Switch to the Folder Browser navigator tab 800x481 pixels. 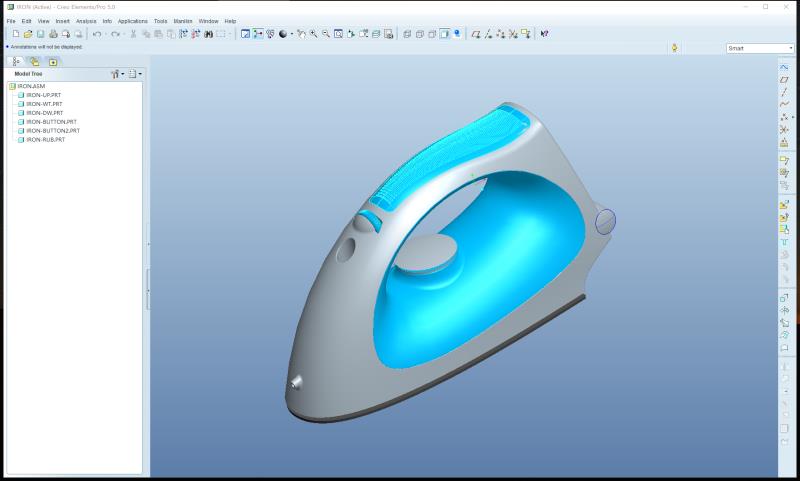point(34,62)
